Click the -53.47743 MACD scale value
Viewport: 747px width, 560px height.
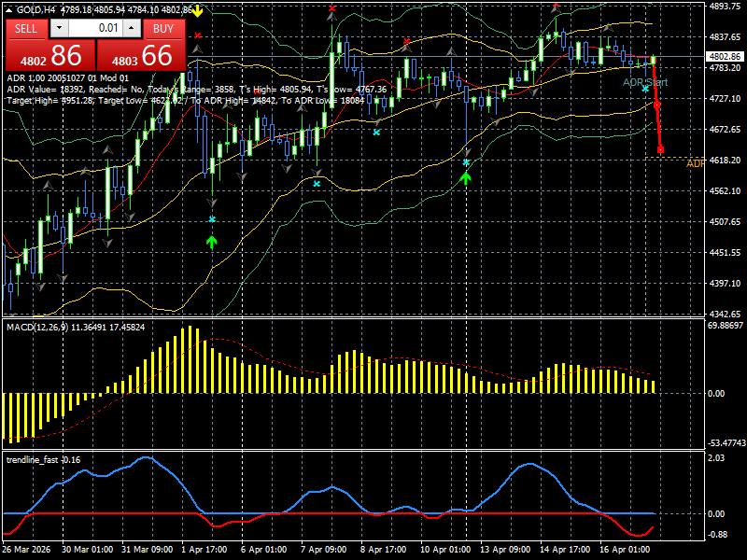pyautogui.click(x=726, y=442)
